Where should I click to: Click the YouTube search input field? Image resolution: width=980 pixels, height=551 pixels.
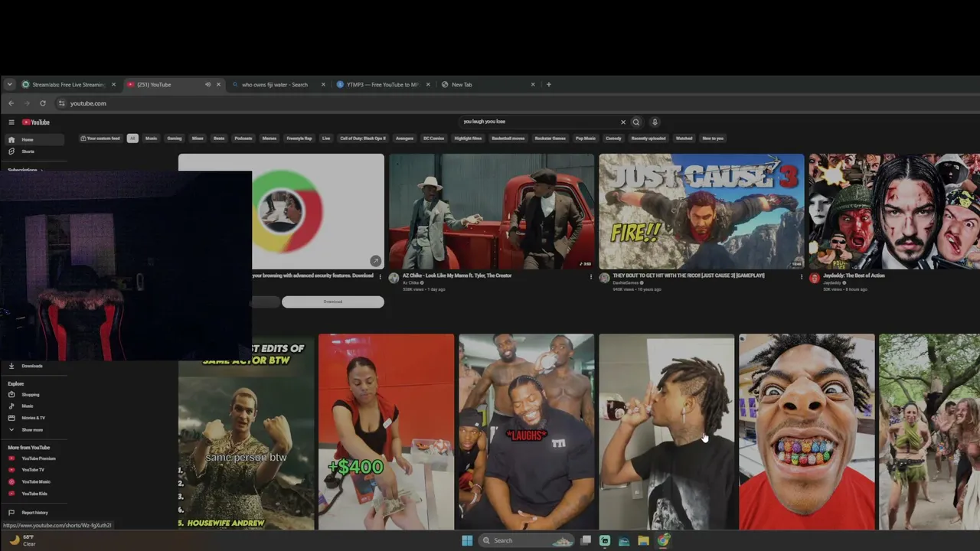tap(540, 122)
